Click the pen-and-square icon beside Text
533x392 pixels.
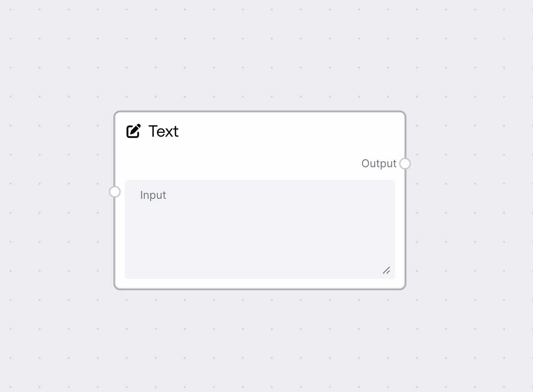coord(133,131)
